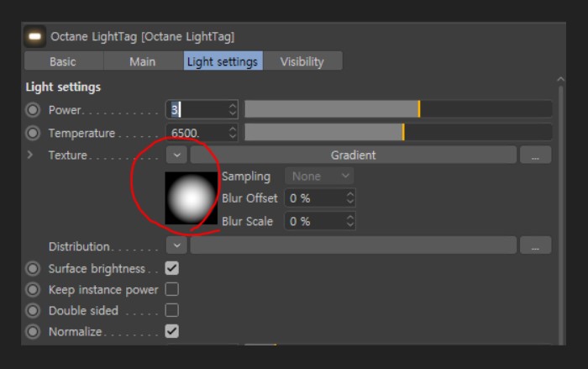Open the Main tab
The height and width of the screenshot is (369, 588).
tap(143, 61)
